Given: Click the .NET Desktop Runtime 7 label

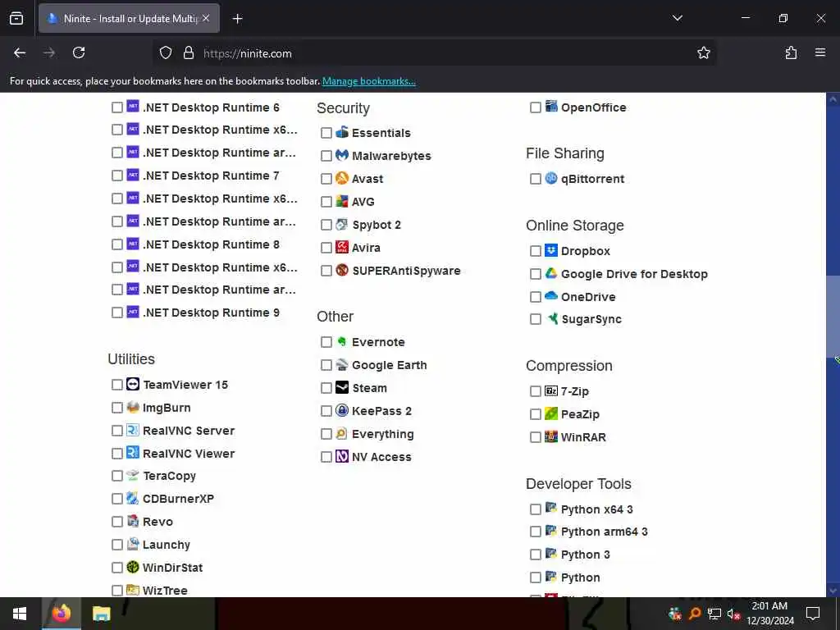Looking at the screenshot, I should (x=211, y=176).
